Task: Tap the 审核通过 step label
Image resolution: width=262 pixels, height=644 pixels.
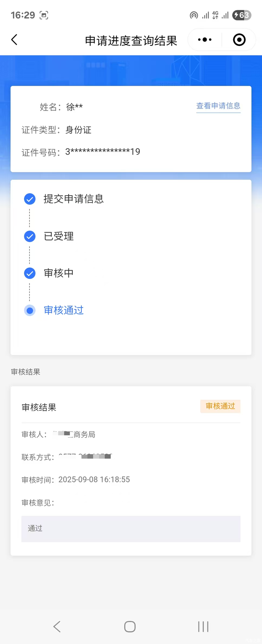Action: pyautogui.click(x=64, y=310)
